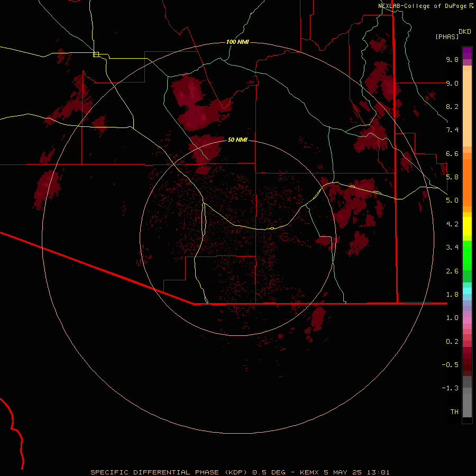Screen dimensions: 476x476
Task: Click the 1.0 scale value
Action: 452,318
